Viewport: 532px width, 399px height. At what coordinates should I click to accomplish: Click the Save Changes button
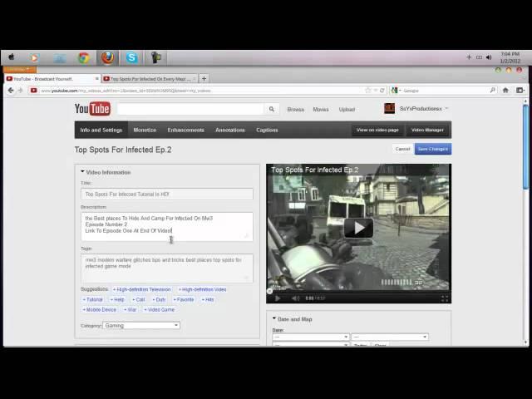click(x=433, y=149)
